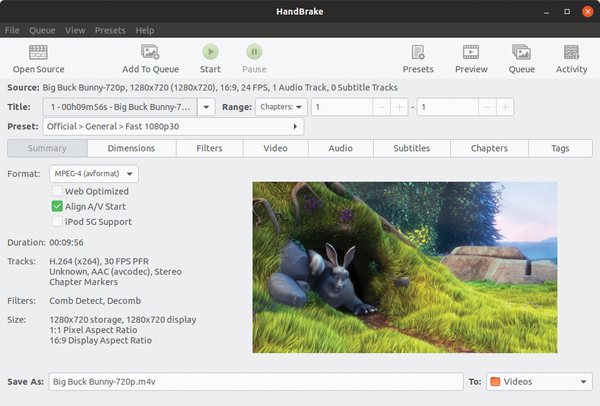Click the Big Buck Bunny preview image
The width and height of the screenshot is (600, 406).
[404, 267]
